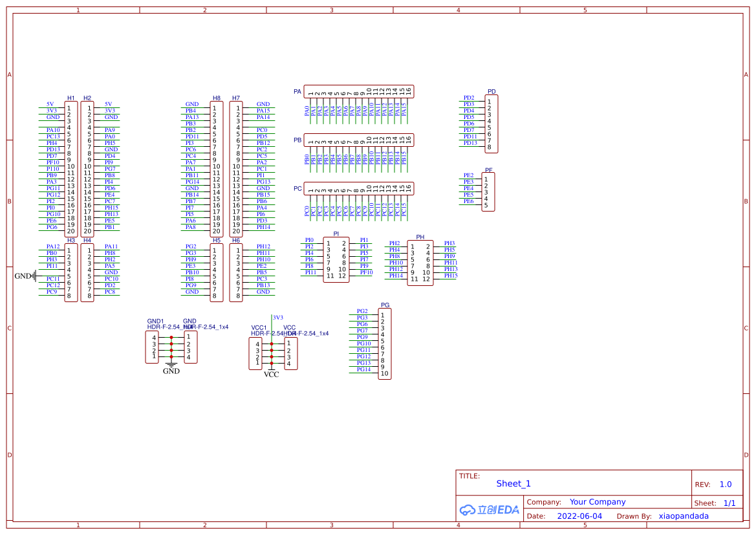Click the H4 header designator
Screen dimensions: 756x535
[x=87, y=240]
